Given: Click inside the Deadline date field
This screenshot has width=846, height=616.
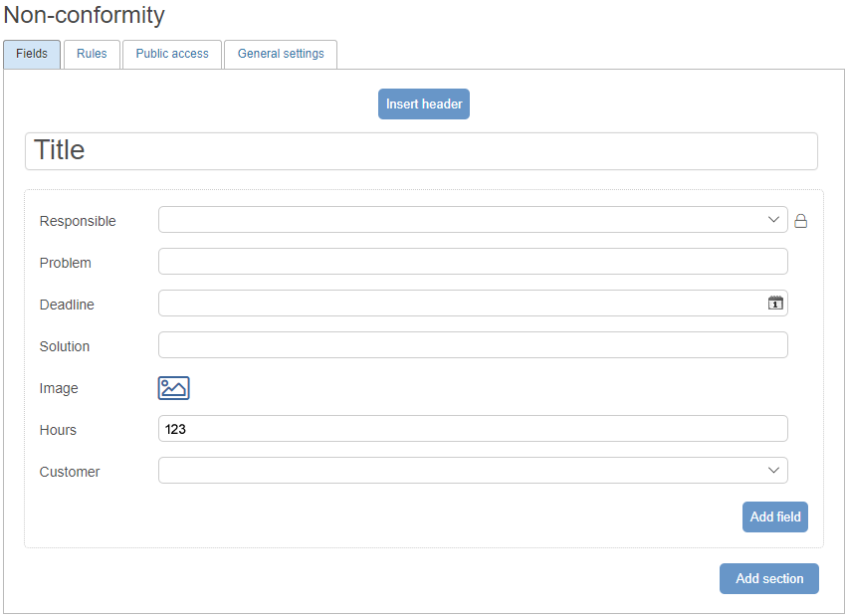Looking at the screenshot, I should (x=473, y=304).
